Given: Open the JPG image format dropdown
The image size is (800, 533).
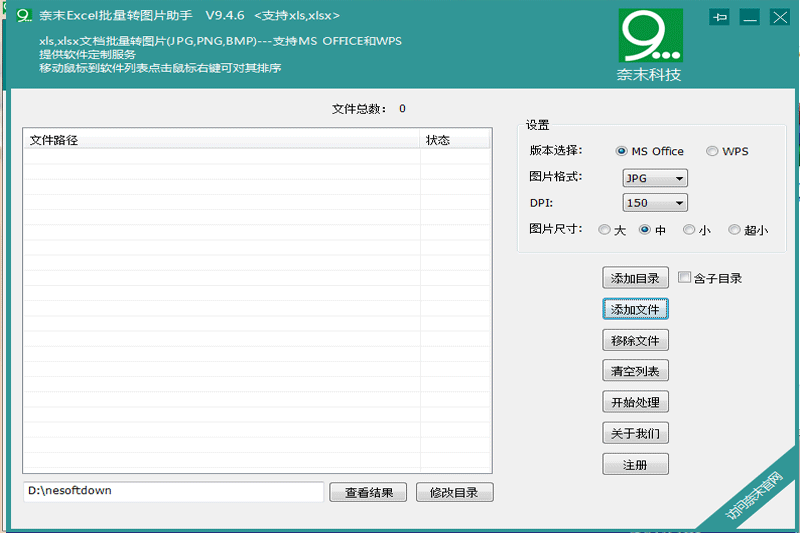Looking at the screenshot, I should pos(654,178).
